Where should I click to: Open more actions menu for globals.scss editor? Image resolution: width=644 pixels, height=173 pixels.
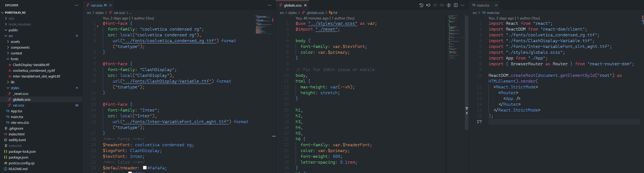[462, 5]
